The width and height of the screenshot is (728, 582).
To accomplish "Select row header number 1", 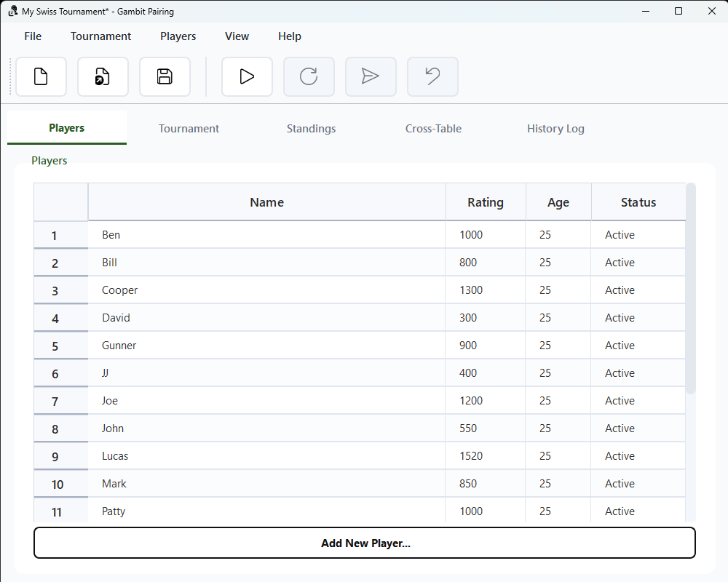I will [61, 235].
